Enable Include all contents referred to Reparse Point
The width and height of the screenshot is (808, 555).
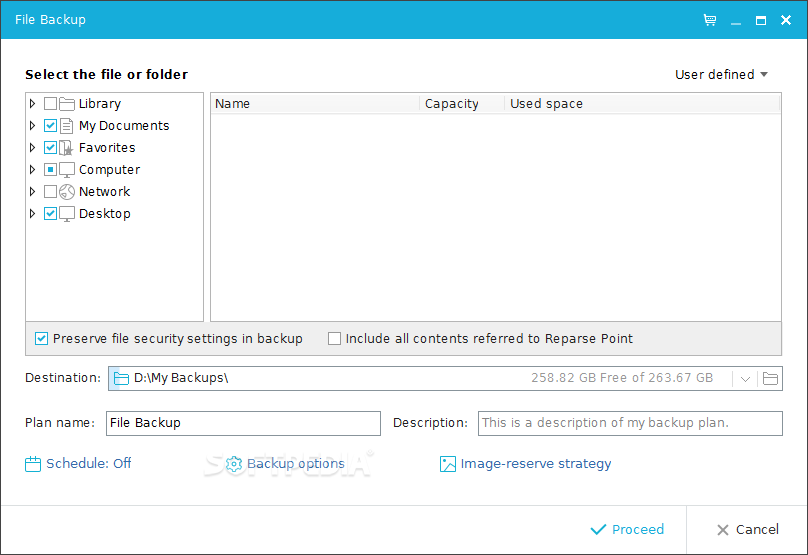[x=334, y=339]
